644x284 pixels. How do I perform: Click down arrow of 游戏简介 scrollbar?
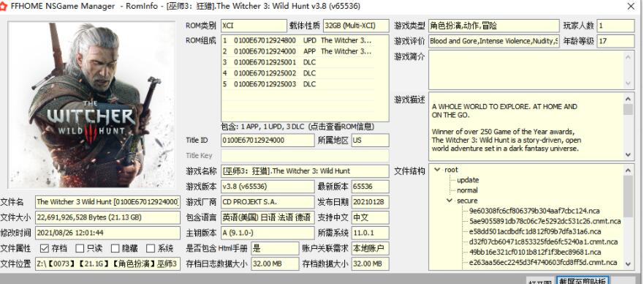click(x=629, y=83)
